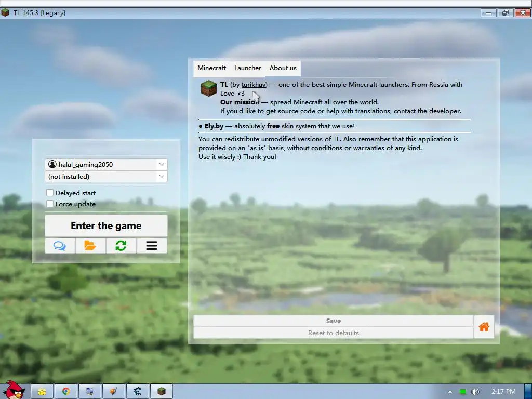The height and width of the screenshot is (399, 532).
Task: Click the account avatar icon beside halal_gaming2050
Action: point(52,164)
